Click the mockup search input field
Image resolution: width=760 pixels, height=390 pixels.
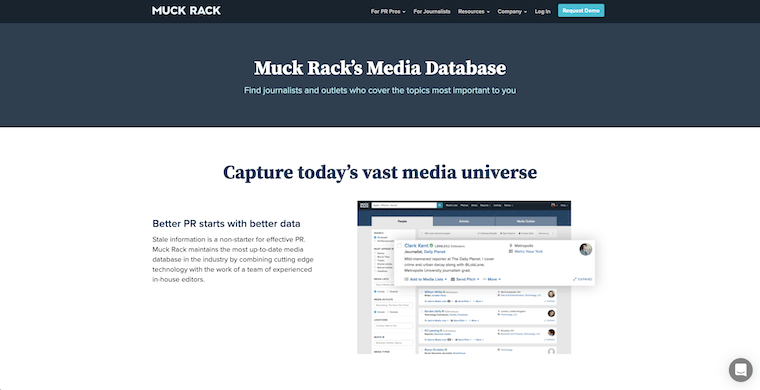[404, 205]
